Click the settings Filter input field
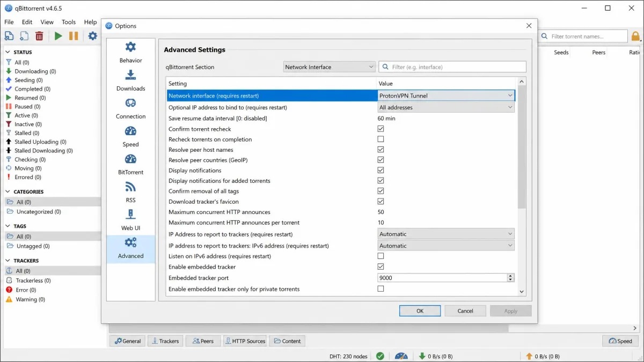 452,67
